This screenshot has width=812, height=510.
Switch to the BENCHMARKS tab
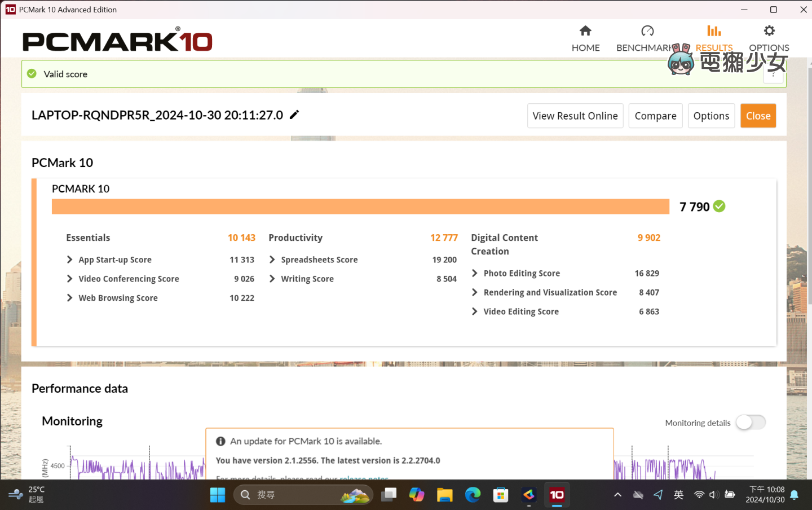(x=646, y=39)
